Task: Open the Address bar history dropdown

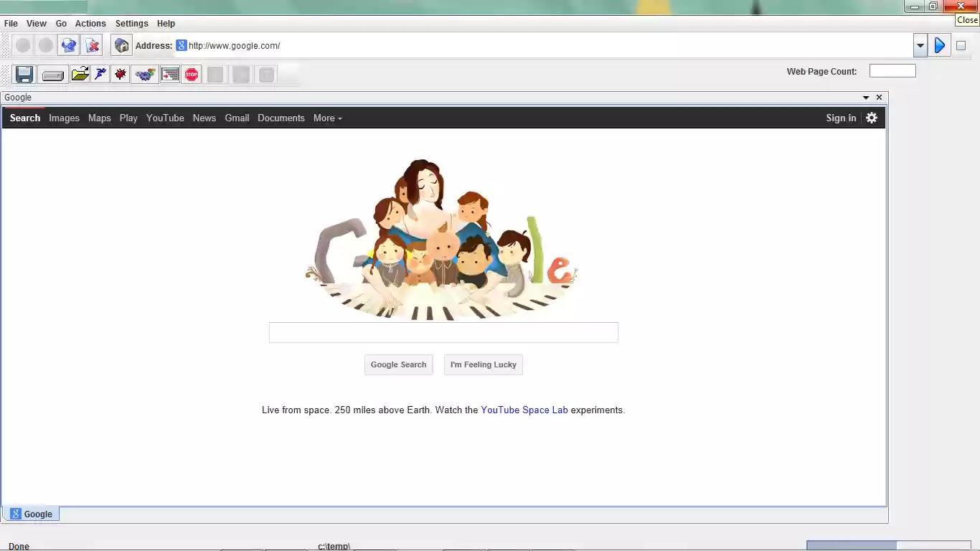Action: (920, 44)
